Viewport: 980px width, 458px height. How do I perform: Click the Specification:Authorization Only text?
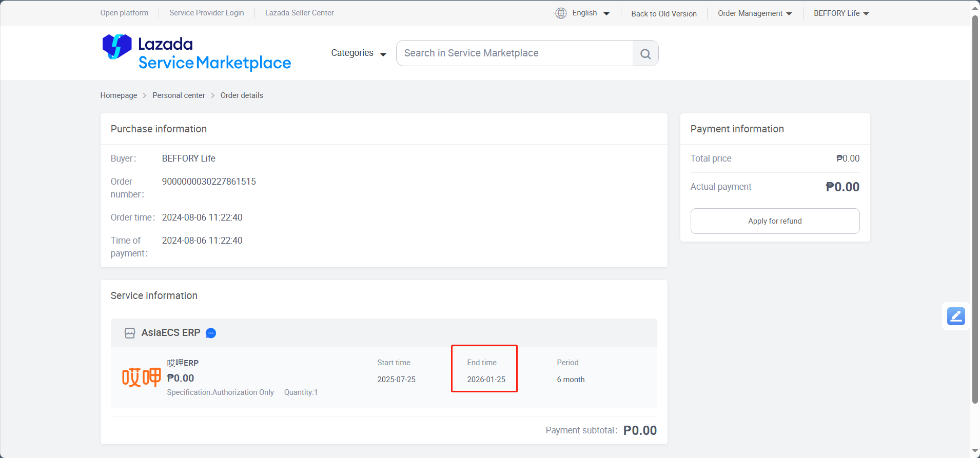[220, 392]
